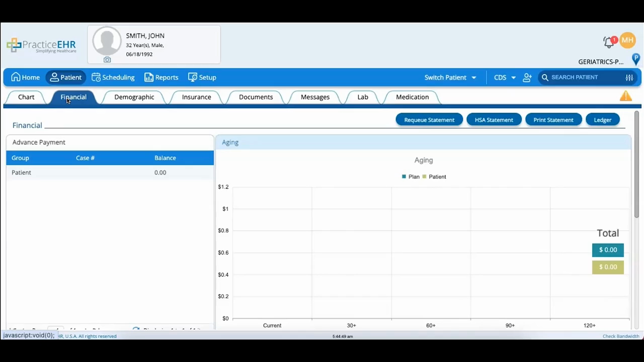644x362 pixels.
Task: Click the add patient icon
Action: tap(527, 77)
